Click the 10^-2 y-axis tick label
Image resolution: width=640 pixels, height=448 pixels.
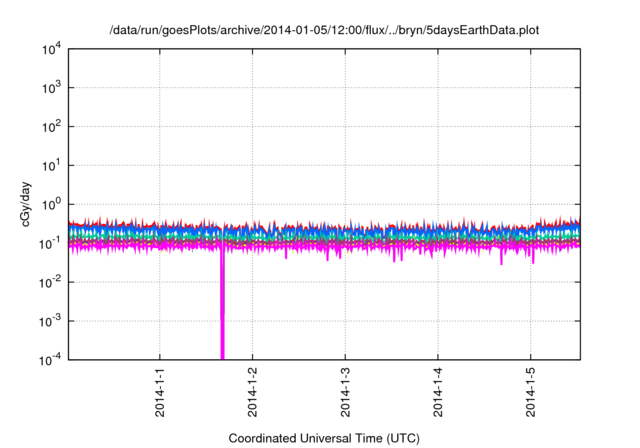pos(50,282)
